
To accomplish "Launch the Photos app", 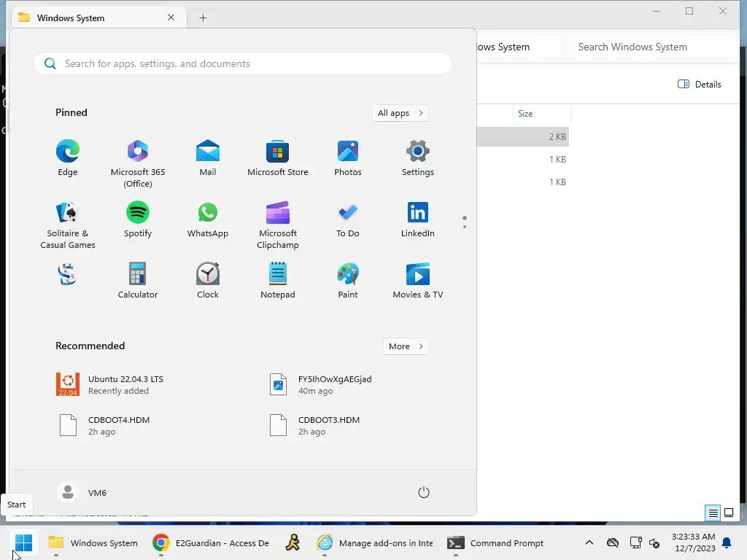I will [348, 158].
